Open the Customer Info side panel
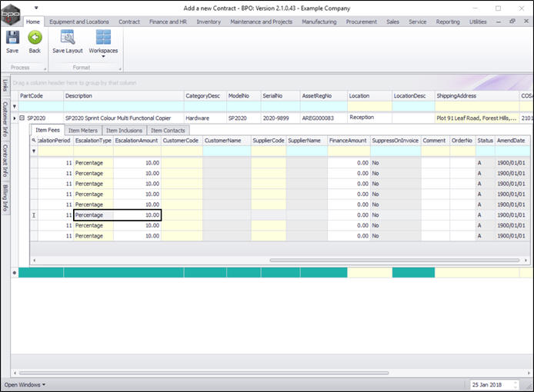 click(x=5, y=119)
